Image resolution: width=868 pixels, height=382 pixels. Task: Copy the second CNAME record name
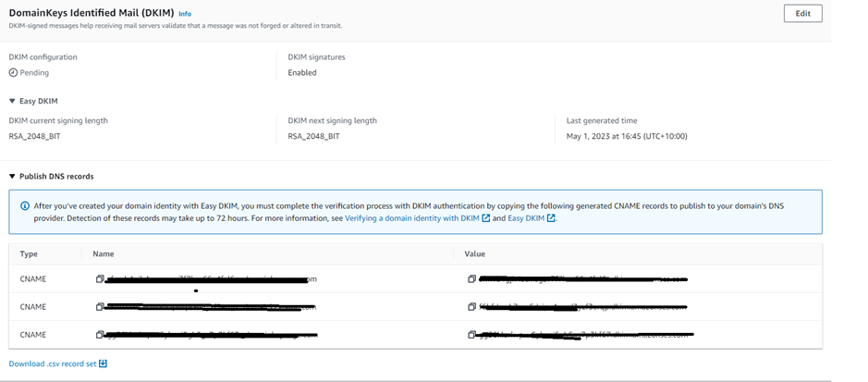[x=100, y=307]
